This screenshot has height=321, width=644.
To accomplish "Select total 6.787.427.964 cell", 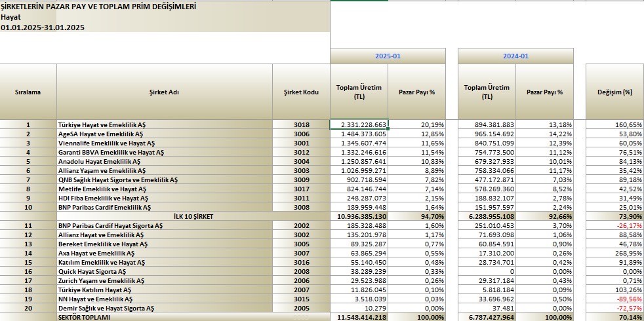I will pyautogui.click(x=487, y=317).
